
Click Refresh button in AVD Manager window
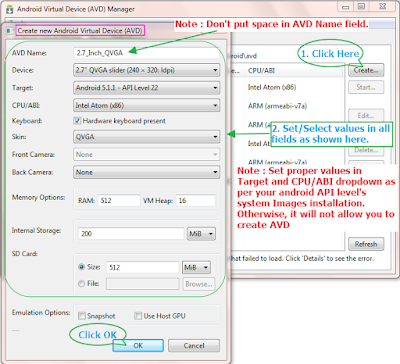coord(366,244)
